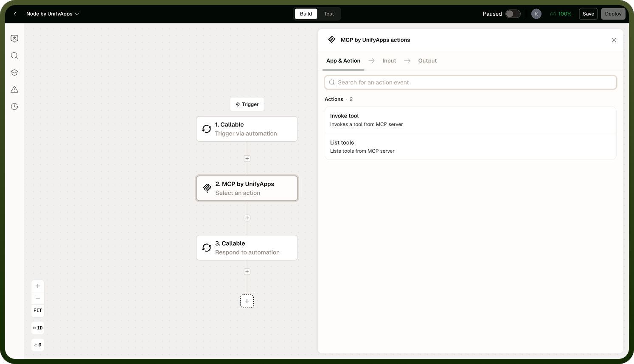Image resolution: width=634 pixels, height=364 pixels.
Task: Save the automation
Action: click(588, 14)
